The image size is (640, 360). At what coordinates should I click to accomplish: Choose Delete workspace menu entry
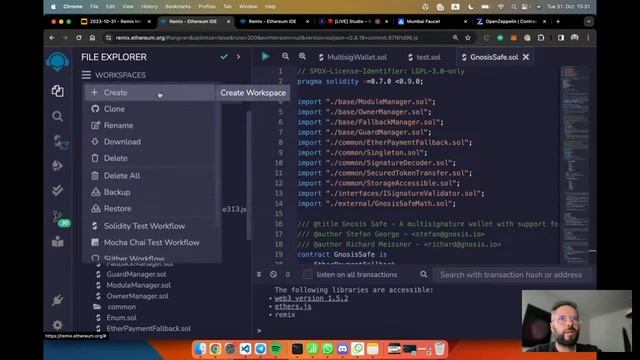149,158
